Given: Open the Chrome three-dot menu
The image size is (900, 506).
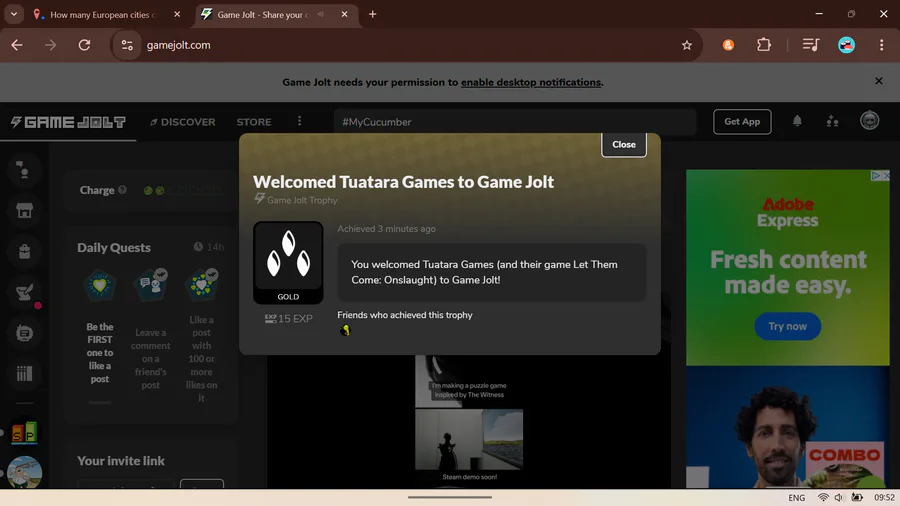Looking at the screenshot, I should [x=882, y=45].
